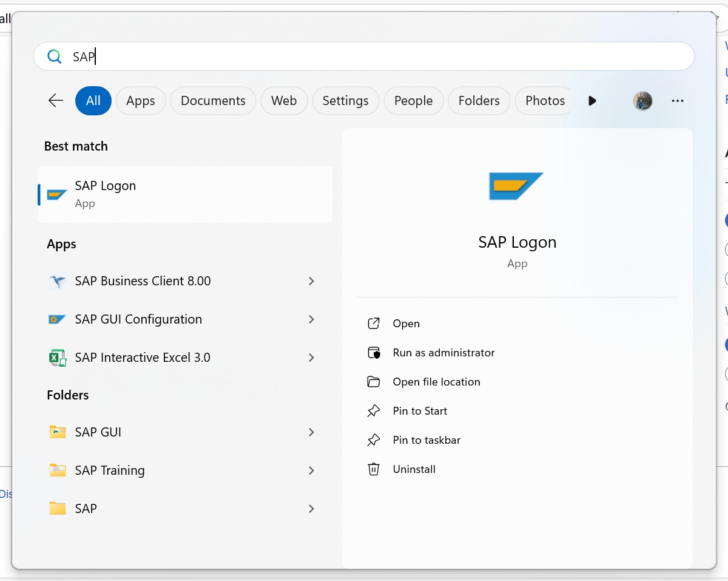Click the SAP Interactive Excel icon
The height and width of the screenshot is (581, 728).
pyautogui.click(x=58, y=358)
